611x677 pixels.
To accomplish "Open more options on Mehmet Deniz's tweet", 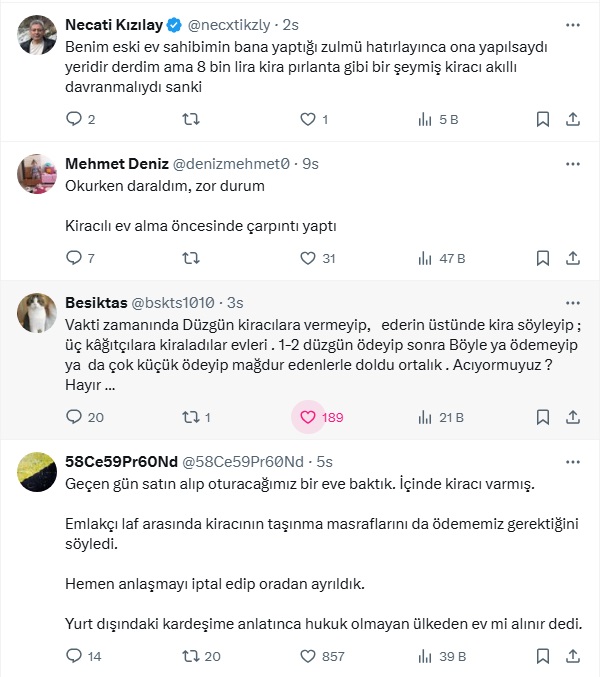I will pyautogui.click(x=572, y=163).
